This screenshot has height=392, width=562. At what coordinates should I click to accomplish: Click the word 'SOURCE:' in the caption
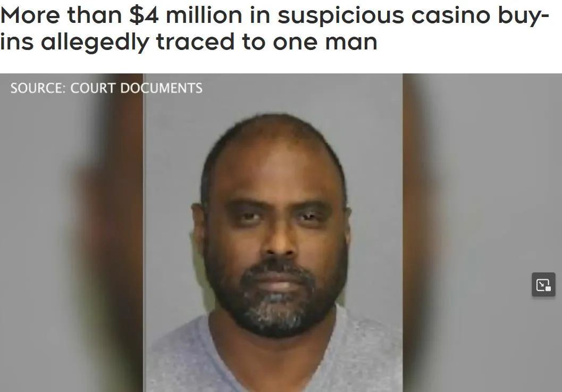(38, 88)
